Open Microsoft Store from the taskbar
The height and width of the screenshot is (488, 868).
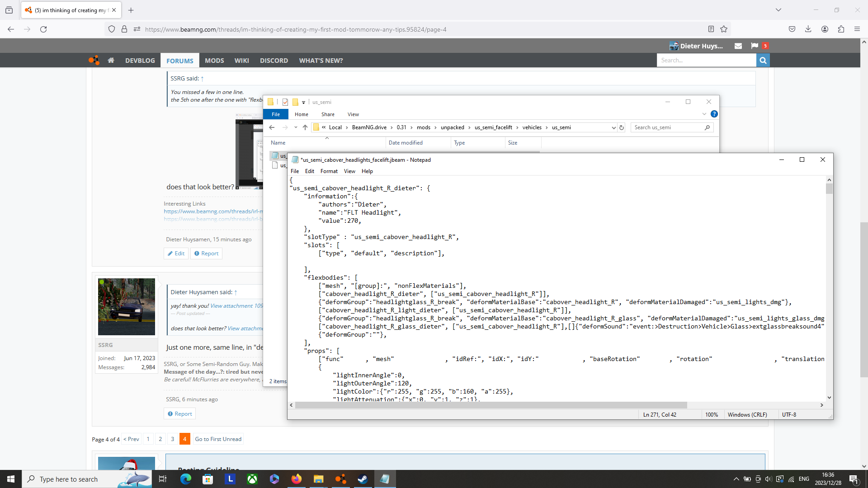208,479
